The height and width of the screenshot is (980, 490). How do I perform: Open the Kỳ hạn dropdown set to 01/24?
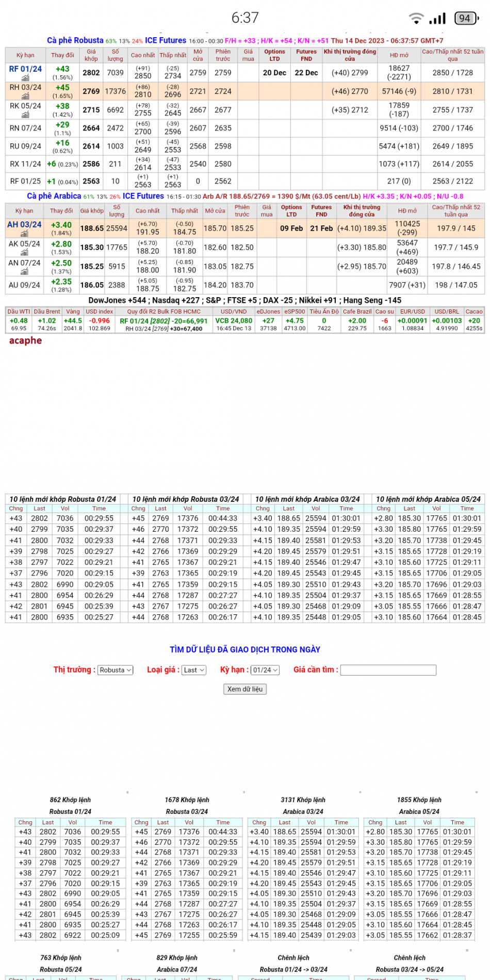[x=265, y=670]
